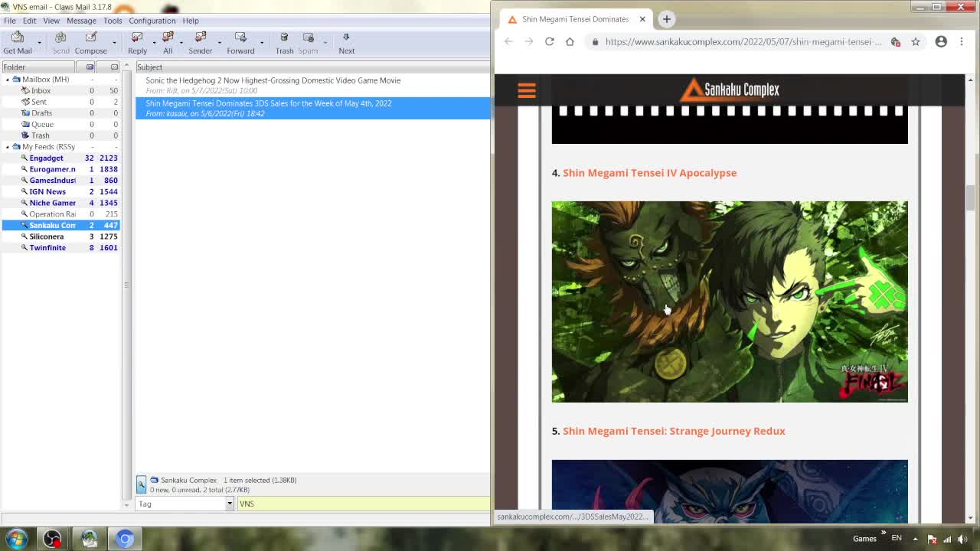
Task: Open the File menu
Action: tap(10, 21)
